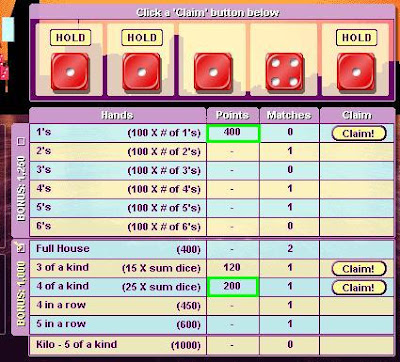This screenshot has width=400, height=362.
Task: Click the Matches column header
Action: (289, 115)
